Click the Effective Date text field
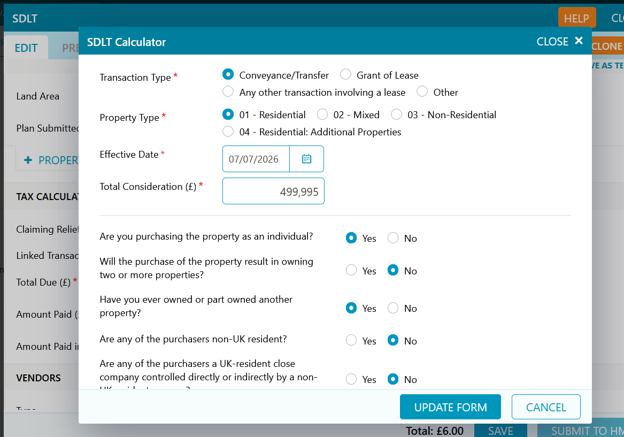This screenshot has width=624, height=437. [256, 159]
